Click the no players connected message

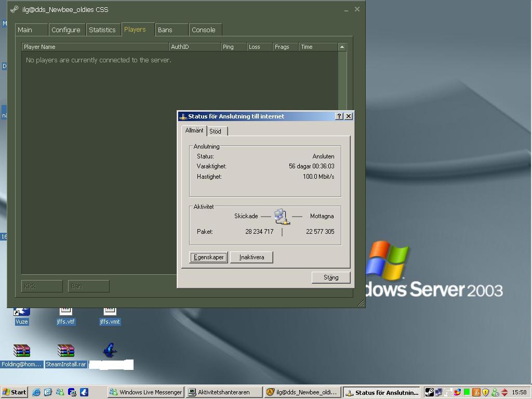tap(99, 60)
